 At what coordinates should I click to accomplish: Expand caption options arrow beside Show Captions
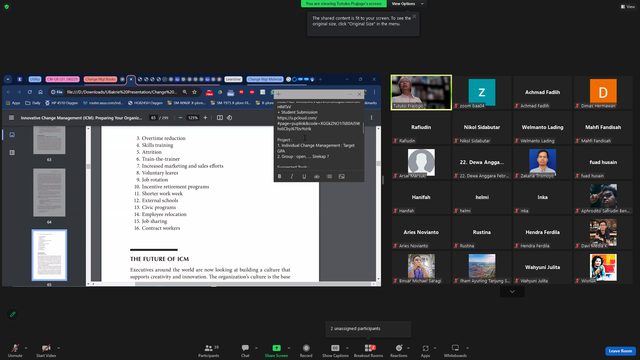[x=347, y=348]
